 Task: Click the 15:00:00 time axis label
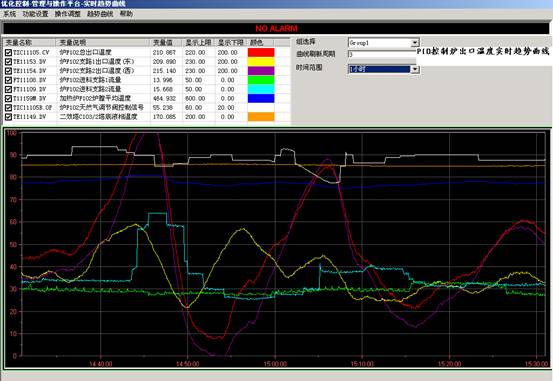click(x=275, y=364)
